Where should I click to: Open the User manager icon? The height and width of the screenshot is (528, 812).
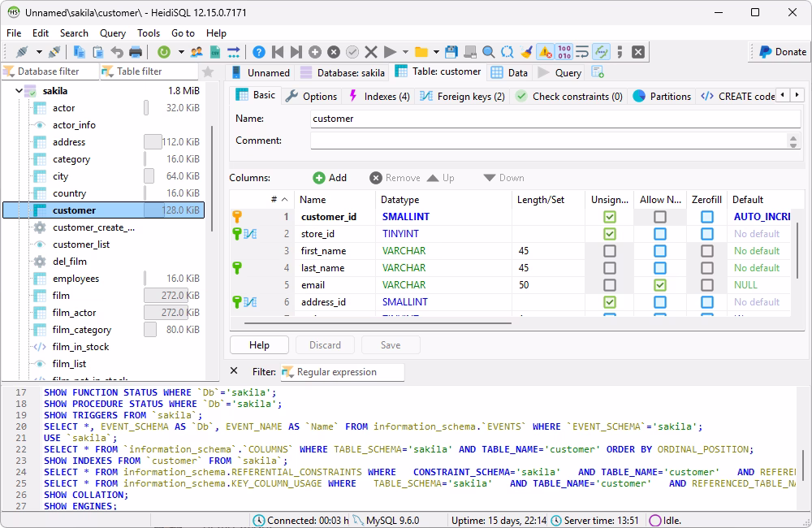(197, 52)
